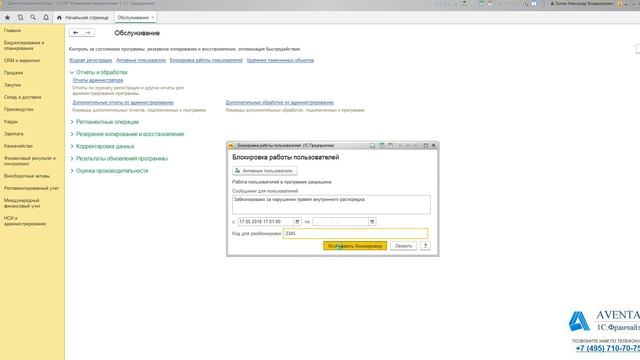Select the Обслуживание tab
This screenshot has width=640, height=360.
point(133,18)
